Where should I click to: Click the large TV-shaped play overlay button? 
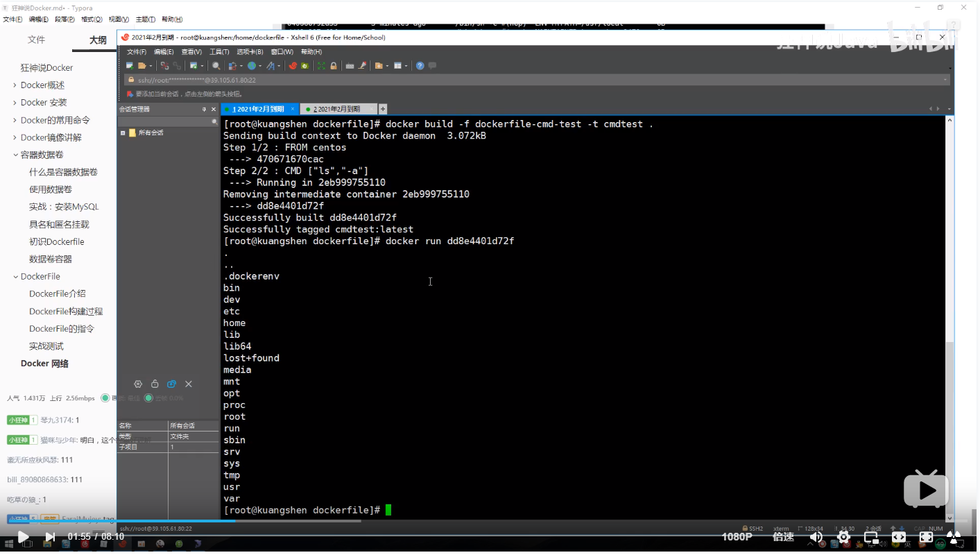click(926, 488)
